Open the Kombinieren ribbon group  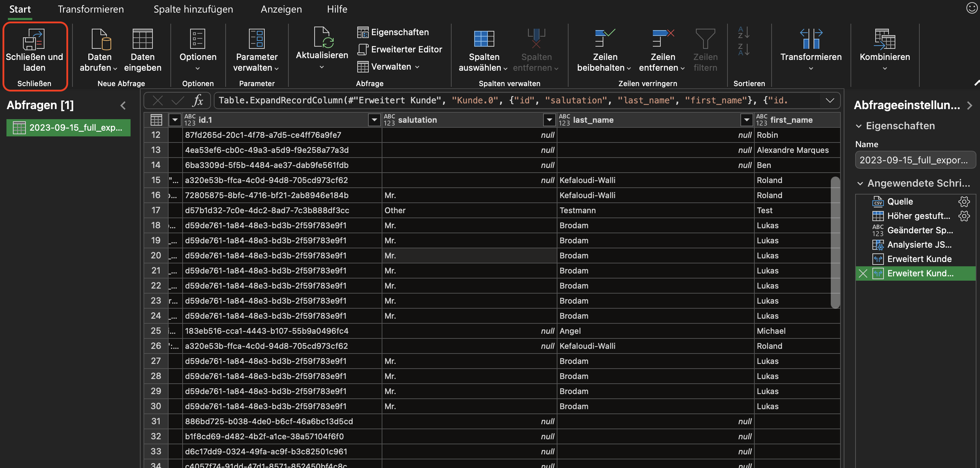(x=885, y=50)
